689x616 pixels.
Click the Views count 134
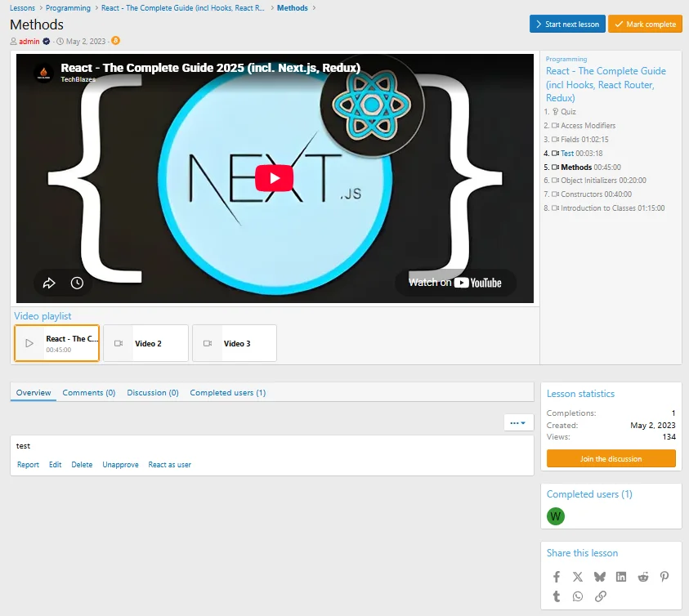pyautogui.click(x=669, y=437)
